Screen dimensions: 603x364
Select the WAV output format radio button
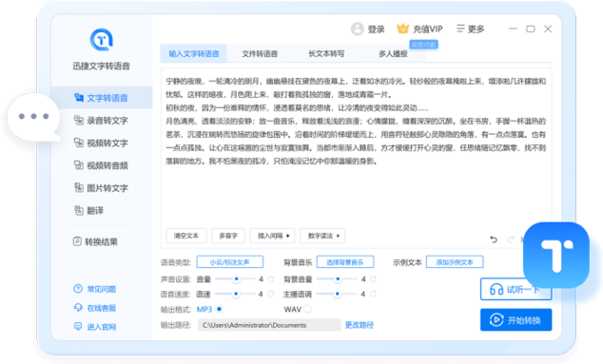click(307, 309)
